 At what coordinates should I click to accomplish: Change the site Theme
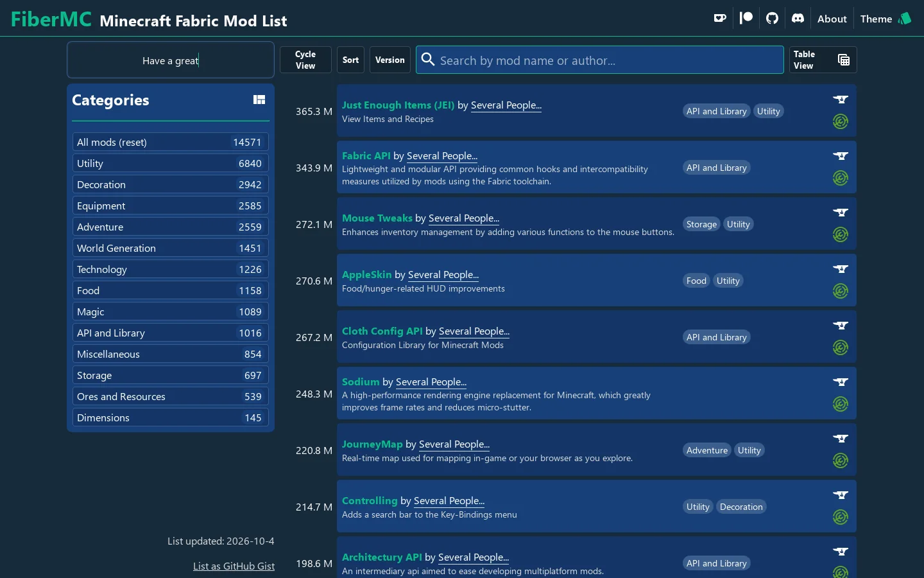click(x=886, y=19)
